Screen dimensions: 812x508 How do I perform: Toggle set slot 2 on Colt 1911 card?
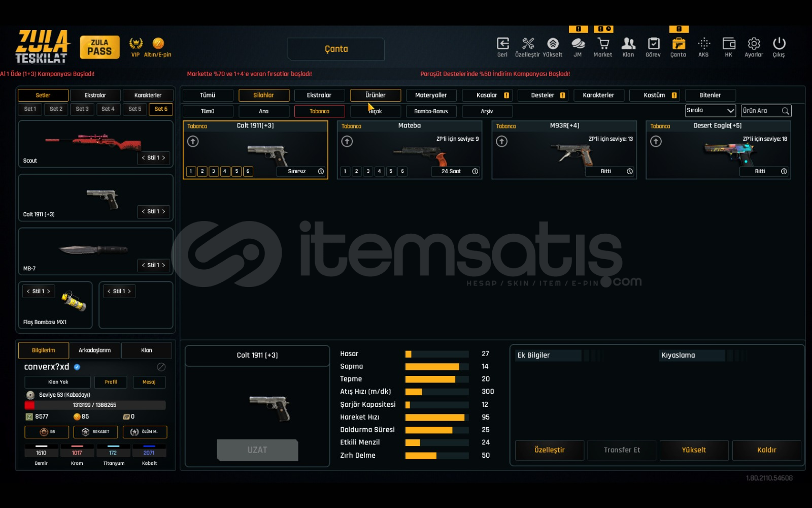click(202, 171)
